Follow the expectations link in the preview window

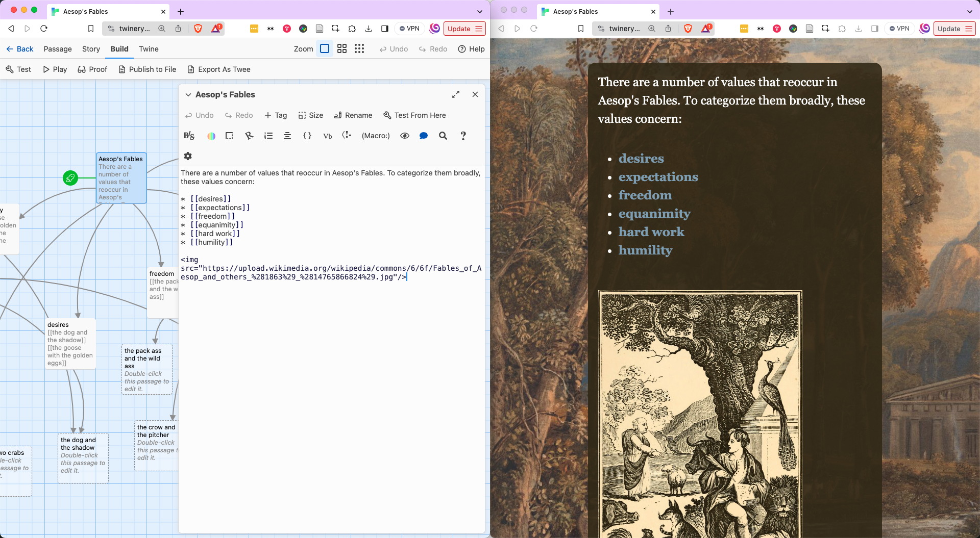pyautogui.click(x=658, y=176)
